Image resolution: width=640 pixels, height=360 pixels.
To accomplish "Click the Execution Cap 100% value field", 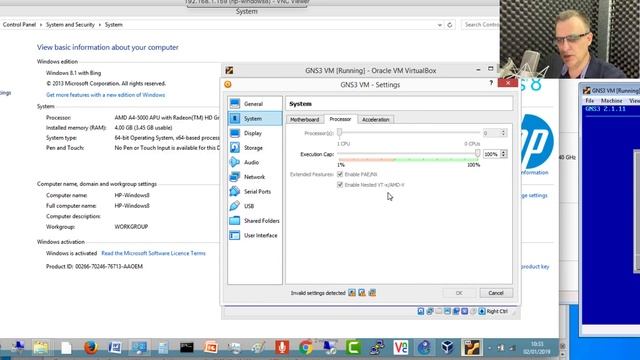I will click(x=491, y=154).
